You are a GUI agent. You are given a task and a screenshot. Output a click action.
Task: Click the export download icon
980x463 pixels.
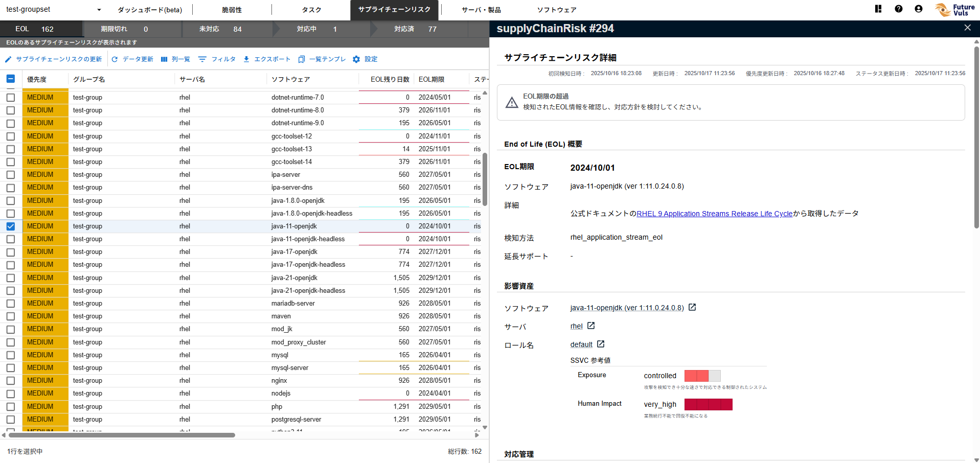(x=246, y=59)
